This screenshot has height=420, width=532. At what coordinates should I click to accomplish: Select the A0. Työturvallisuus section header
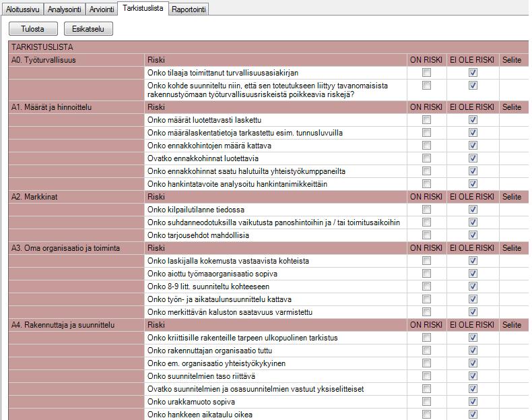tap(76, 60)
